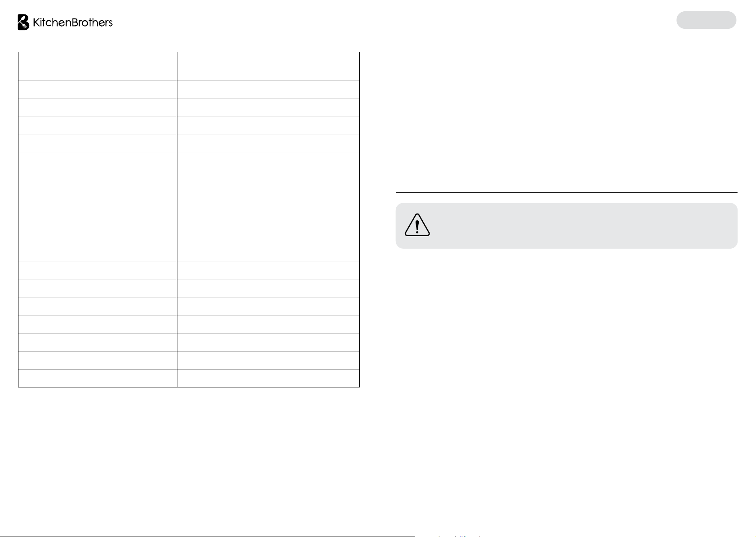This screenshot has height=537, width=756.
Task: Click second-to-last table row's left cell
Action: [98, 360]
